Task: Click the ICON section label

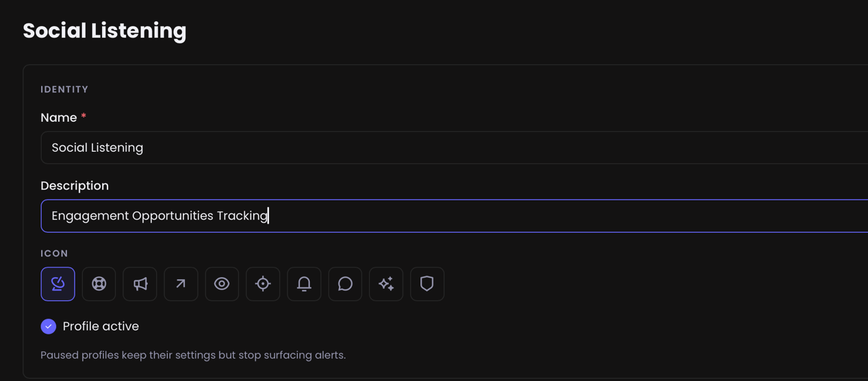Action: pyautogui.click(x=54, y=253)
